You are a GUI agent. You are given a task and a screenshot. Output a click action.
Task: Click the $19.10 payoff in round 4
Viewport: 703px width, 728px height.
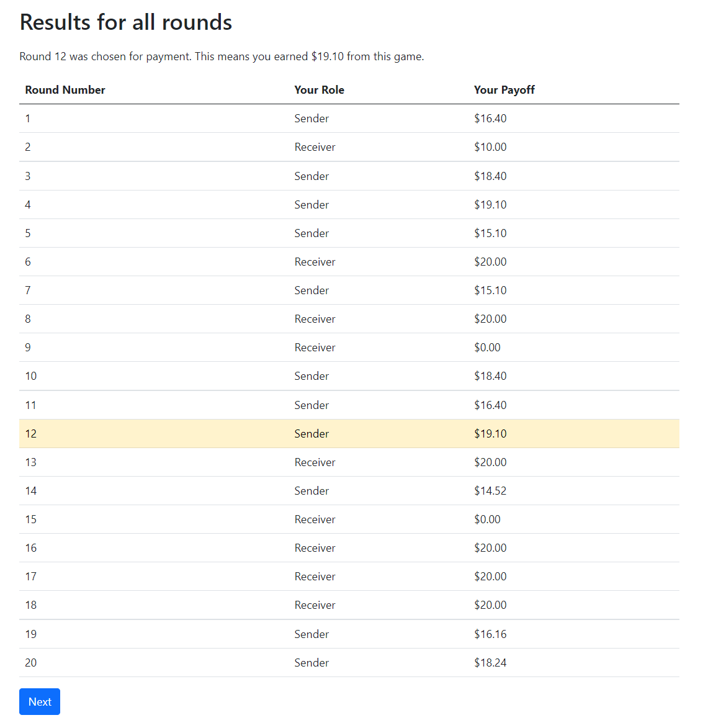coord(490,205)
